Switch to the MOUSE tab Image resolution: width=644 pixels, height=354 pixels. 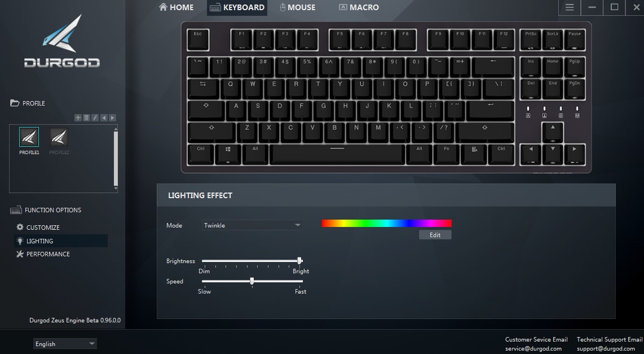(298, 7)
